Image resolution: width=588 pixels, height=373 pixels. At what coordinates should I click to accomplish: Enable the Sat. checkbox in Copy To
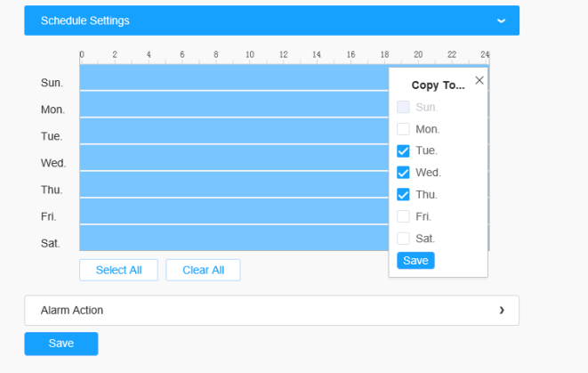[x=403, y=238]
